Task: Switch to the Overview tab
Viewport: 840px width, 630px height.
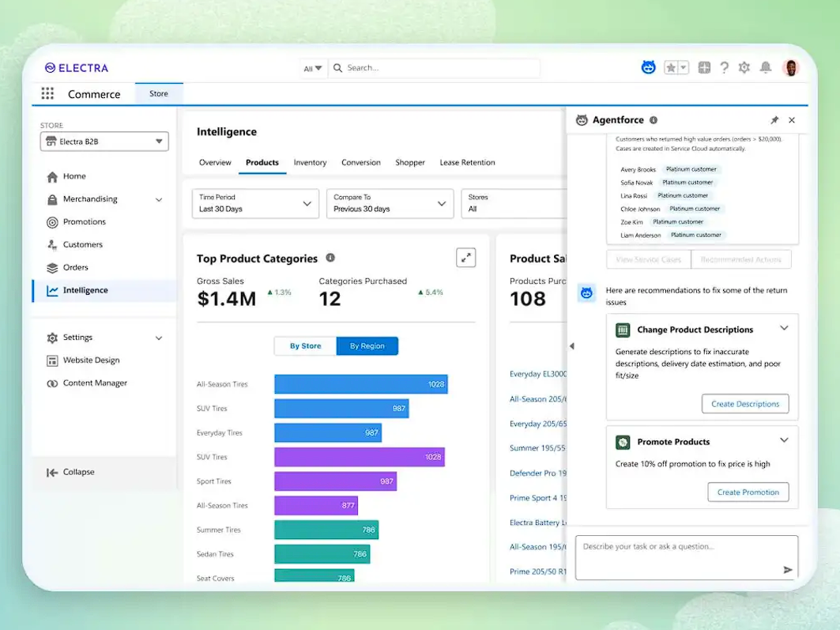Action: click(215, 162)
